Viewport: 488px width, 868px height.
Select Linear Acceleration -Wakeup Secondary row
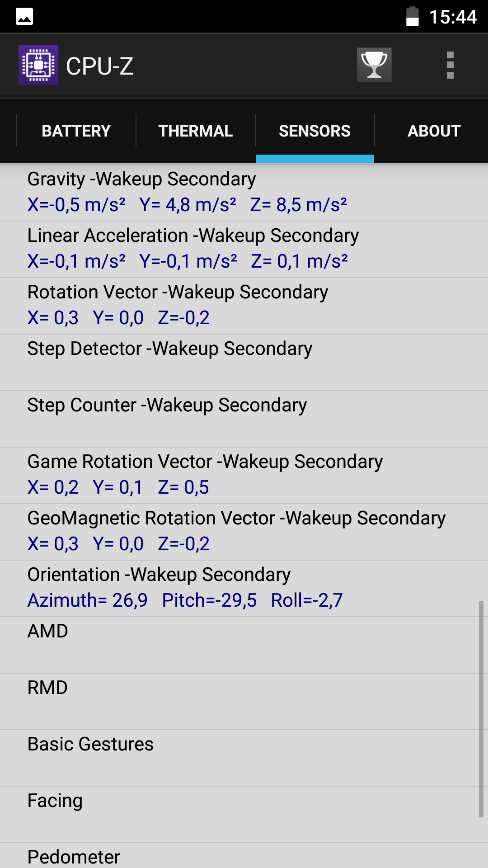[x=244, y=250]
